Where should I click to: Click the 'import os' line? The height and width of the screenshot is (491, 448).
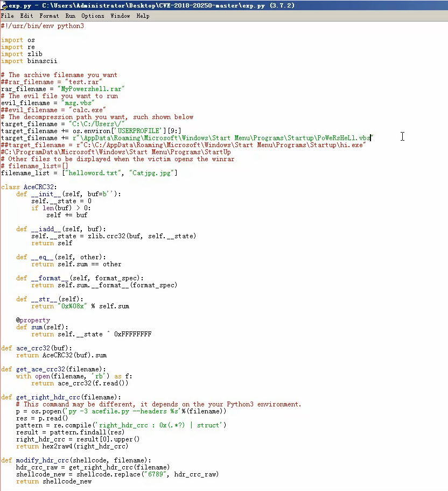click(18, 40)
